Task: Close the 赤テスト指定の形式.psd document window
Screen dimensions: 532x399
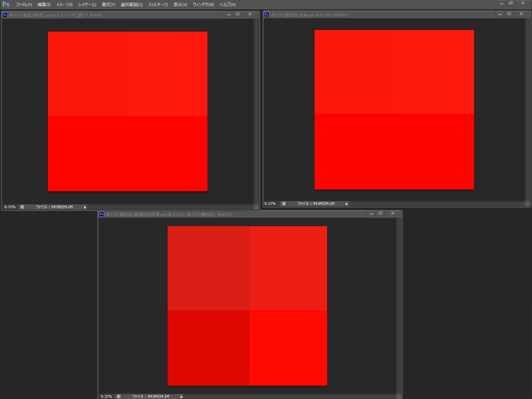Action: point(250,14)
